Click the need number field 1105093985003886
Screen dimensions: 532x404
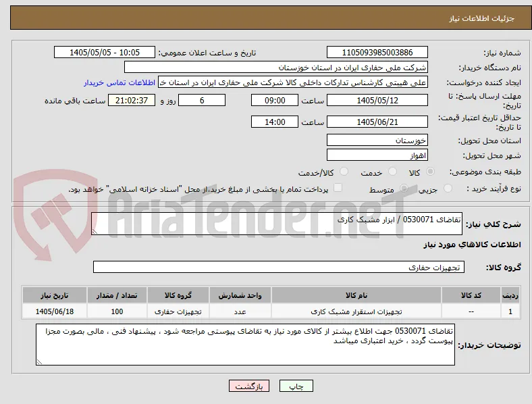(x=377, y=52)
